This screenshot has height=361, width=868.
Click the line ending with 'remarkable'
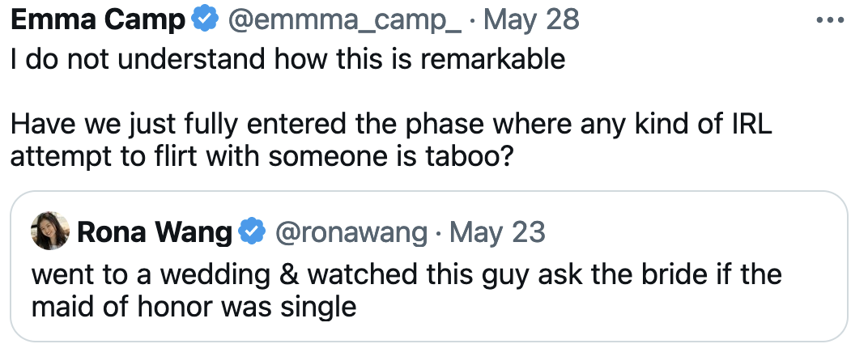[x=287, y=60]
